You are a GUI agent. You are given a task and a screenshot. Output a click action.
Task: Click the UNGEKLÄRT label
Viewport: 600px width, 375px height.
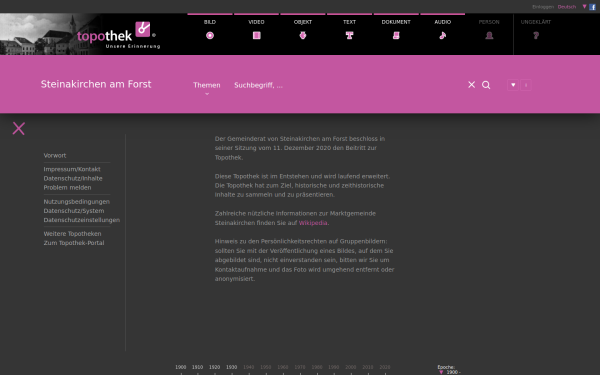click(x=536, y=22)
